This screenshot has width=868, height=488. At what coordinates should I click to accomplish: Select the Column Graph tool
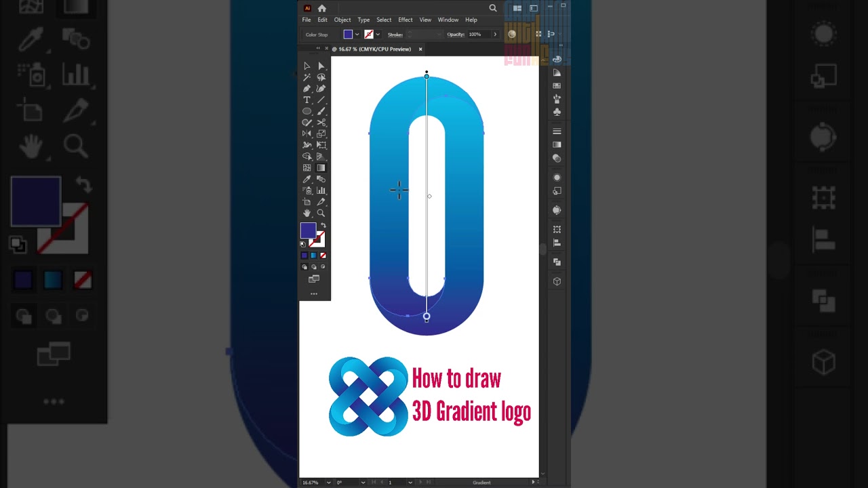pyautogui.click(x=321, y=190)
